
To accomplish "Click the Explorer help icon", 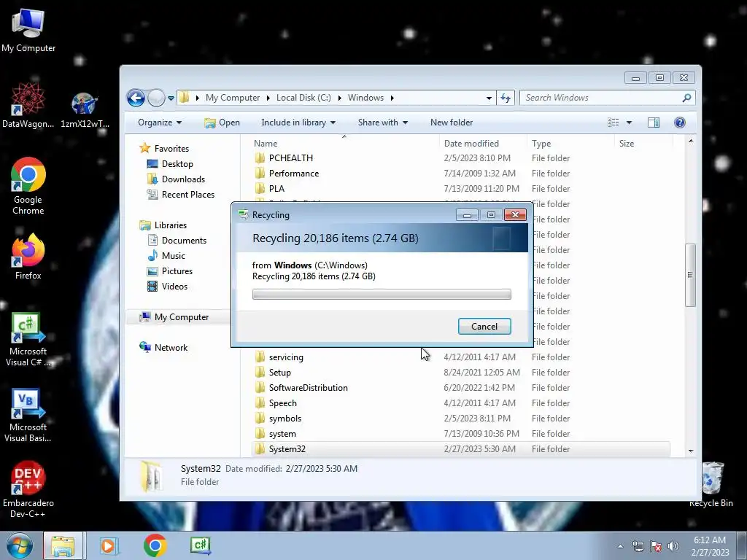I will coord(680,122).
